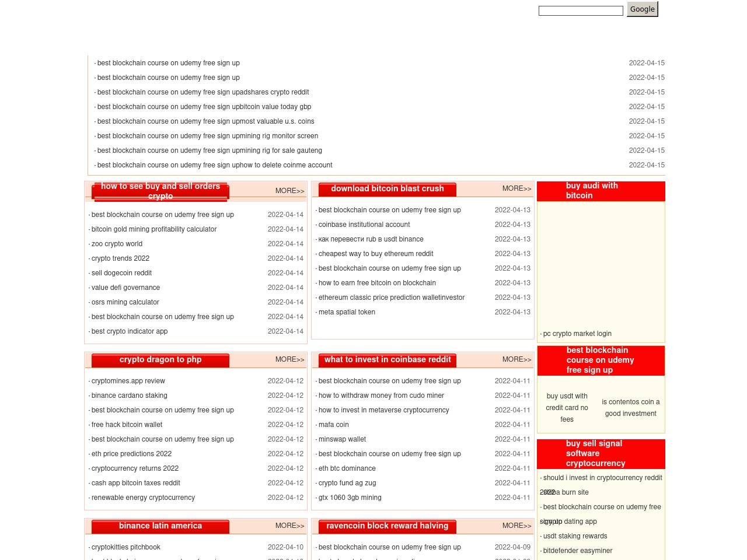Open 'cheapest way to buy ethereum reddit'
Viewport: 747px width, 560px height.
(376, 254)
